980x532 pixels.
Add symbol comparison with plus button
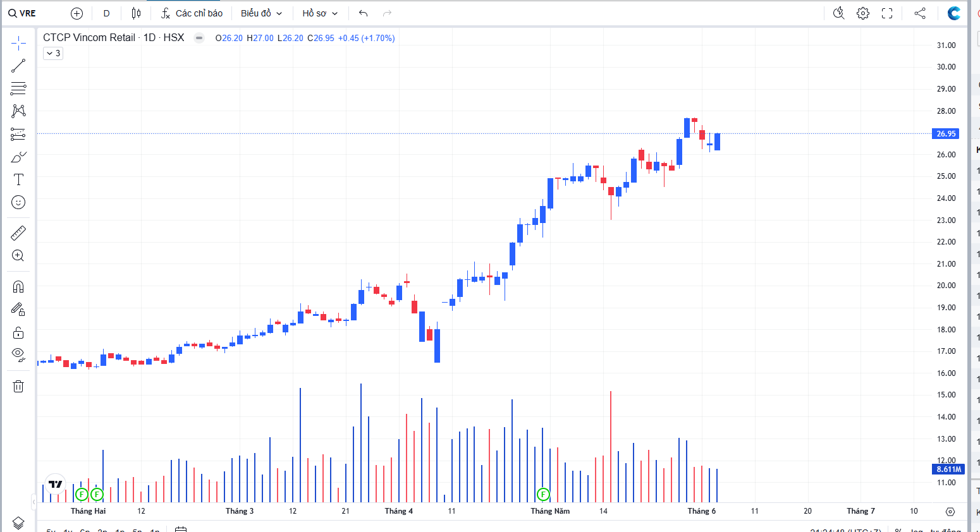tap(77, 13)
